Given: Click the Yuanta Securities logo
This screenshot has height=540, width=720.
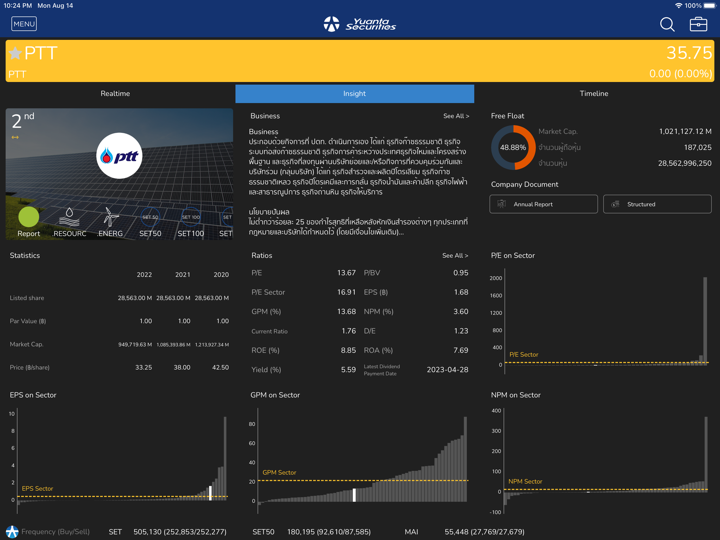Looking at the screenshot, I should 359,24.
